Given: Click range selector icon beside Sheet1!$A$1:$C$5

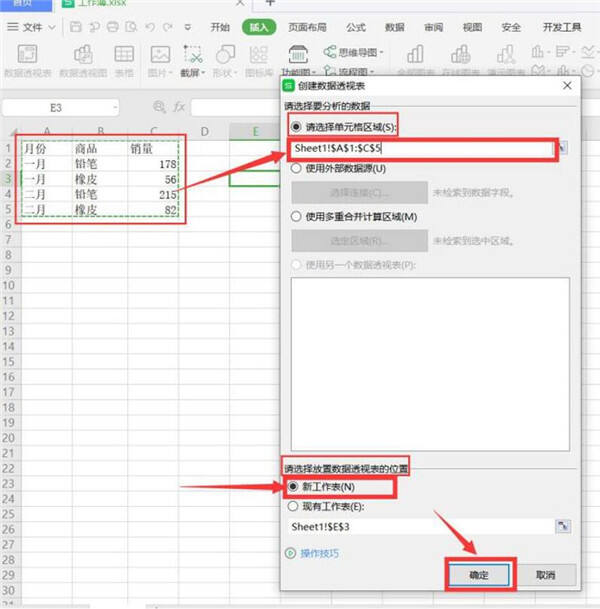Looking at the screenshot, I should click(x=562, y=148).
